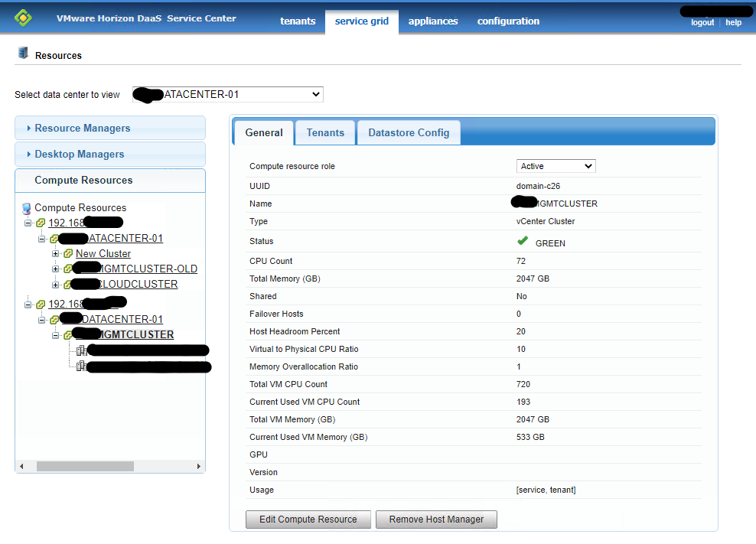
Task: Click the green link icon beside MGMTCLUSTER-OLD
Action: point(68,269)
